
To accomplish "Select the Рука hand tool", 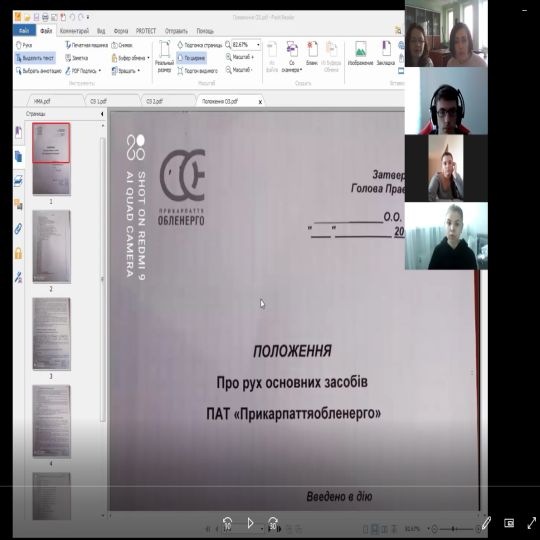I will [x=24, y=45].
